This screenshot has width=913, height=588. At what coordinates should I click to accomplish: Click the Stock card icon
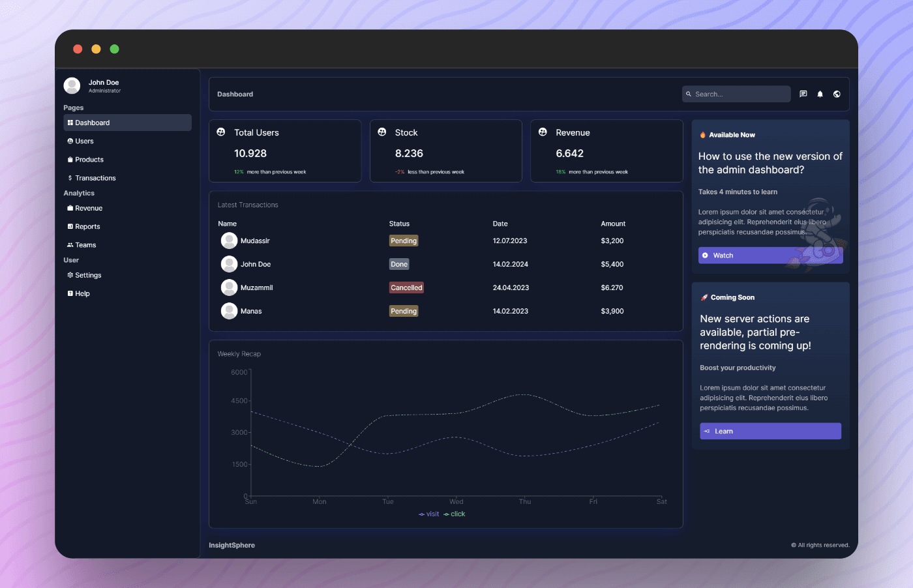tap(382, 132)
